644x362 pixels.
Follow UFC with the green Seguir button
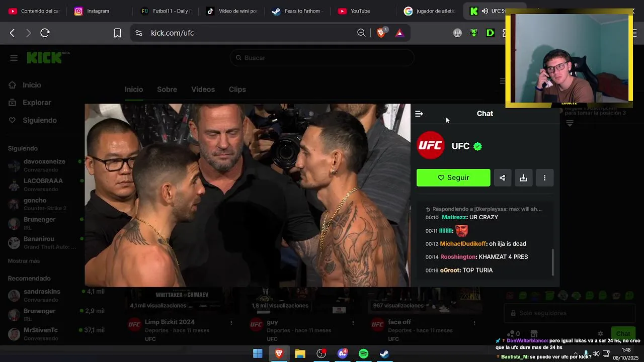(x=453, y=177)
